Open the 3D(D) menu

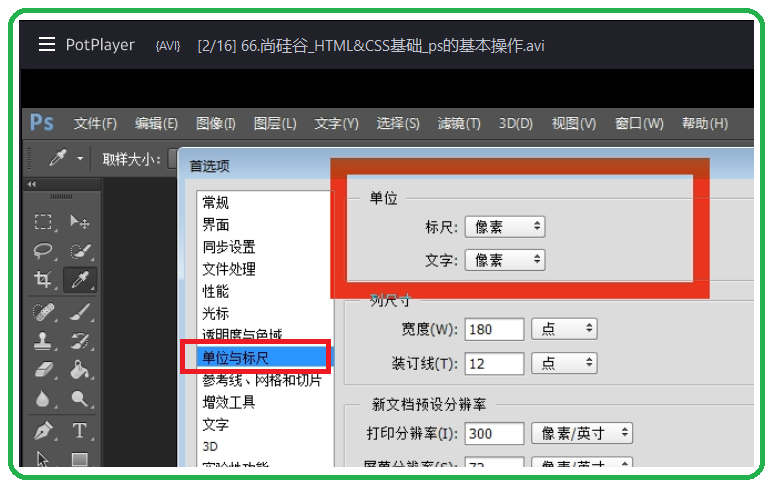pyautogui.click(x=515, y=123)
